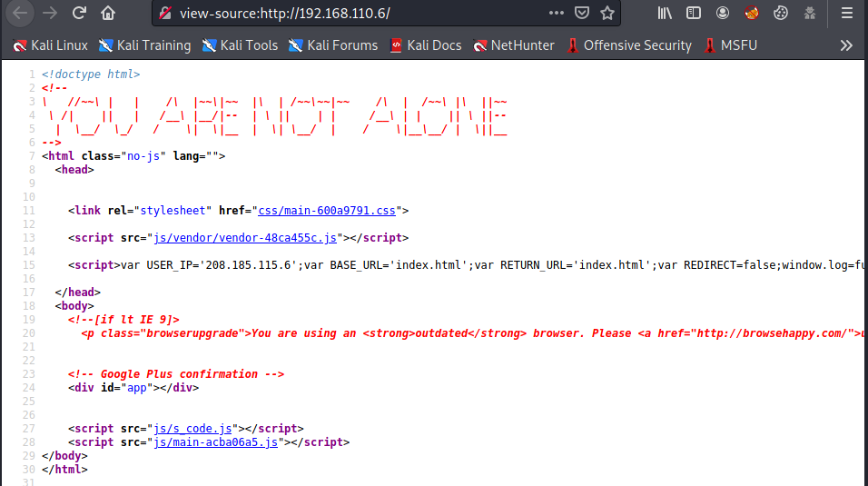The height and width of the screenshot is (486, 868).
Task: Open the Firefox hamburger menu
Action: [846, 14]
